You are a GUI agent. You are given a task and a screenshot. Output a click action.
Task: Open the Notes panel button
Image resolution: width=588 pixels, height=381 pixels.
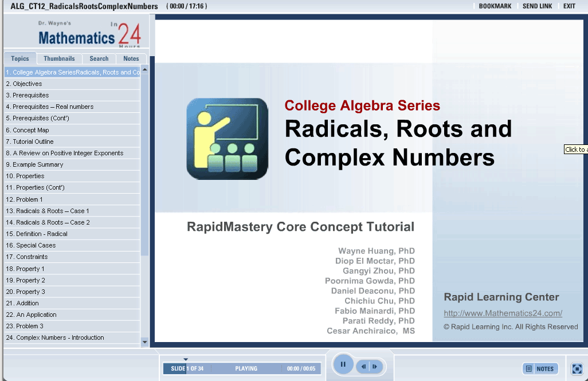(x=540, y=368)
